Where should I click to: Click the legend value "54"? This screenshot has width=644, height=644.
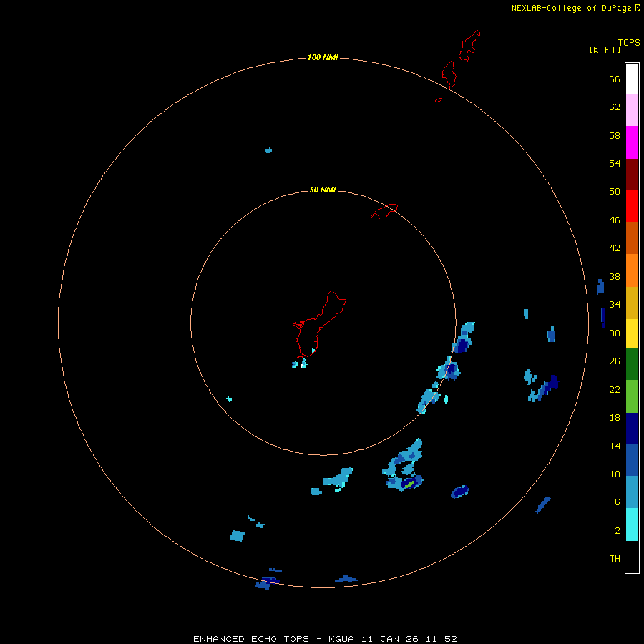click(x=615, y=163)
